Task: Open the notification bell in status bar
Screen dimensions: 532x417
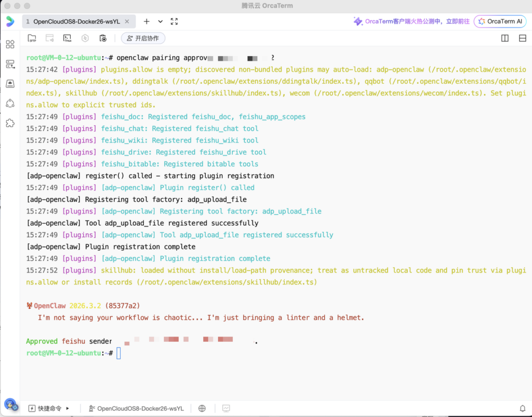Action: 522,408
